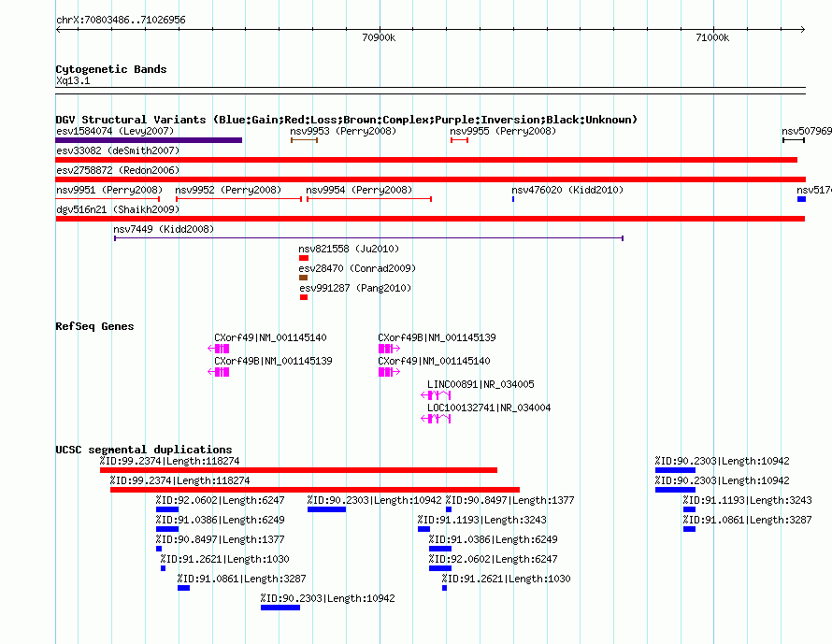Click the nsv9954 (Perry2008) label

[x=359, y=190]
